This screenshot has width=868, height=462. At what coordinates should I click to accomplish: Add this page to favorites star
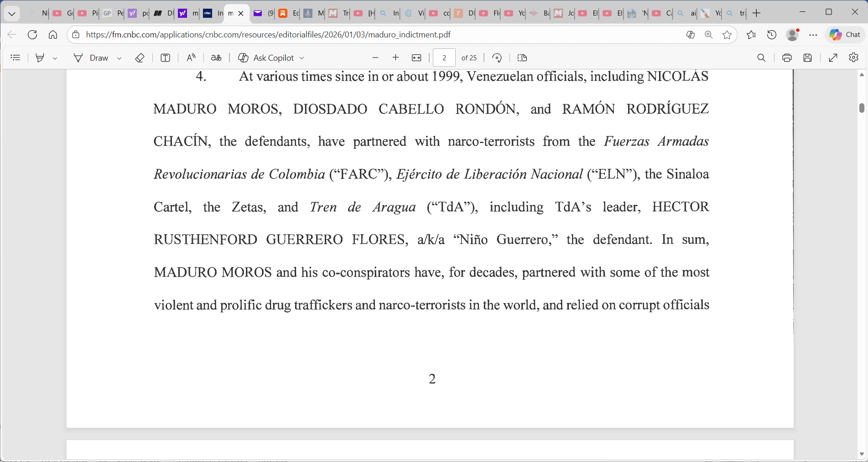click(x=727, y=35)
